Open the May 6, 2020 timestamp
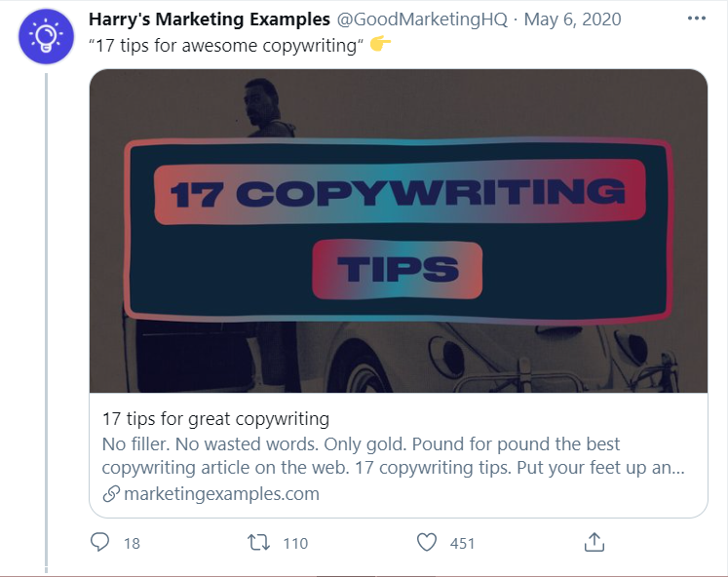728x577 pixels. coord(572,19)
